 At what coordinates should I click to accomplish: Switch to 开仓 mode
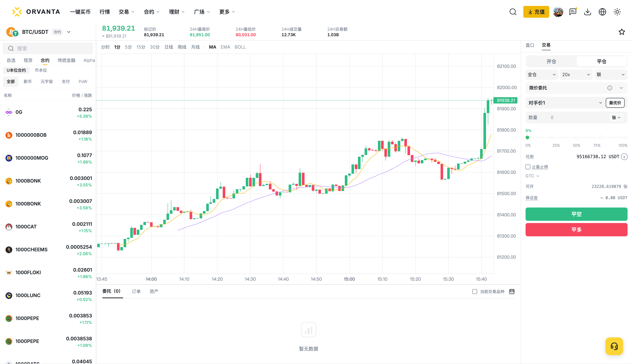[x=551, y=62]
